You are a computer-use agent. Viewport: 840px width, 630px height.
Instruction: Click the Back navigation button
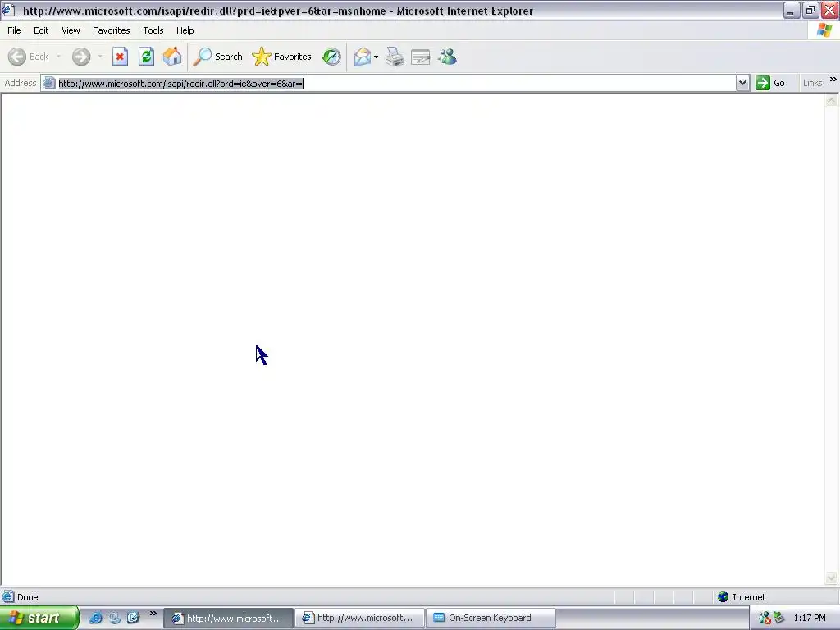[29, 57]
